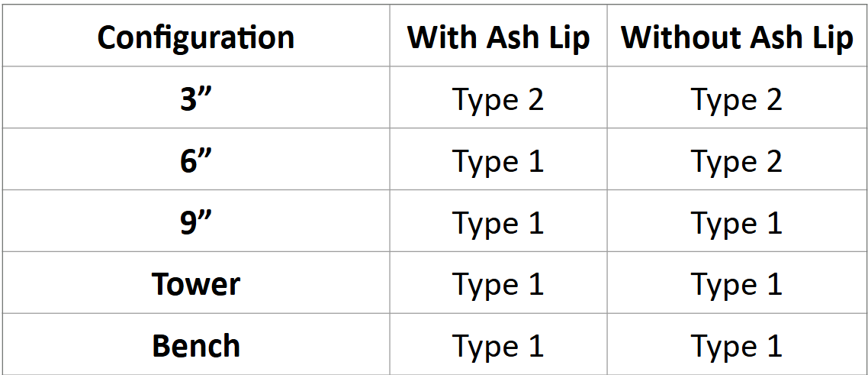Select the Tower configuration row label
The height and width of the screenshot is (375, 868).
coord(196,284)
